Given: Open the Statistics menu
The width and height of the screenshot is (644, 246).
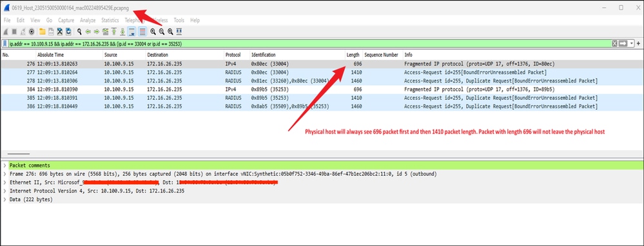Looking at the screenshot, I should [x=110, y=20].
